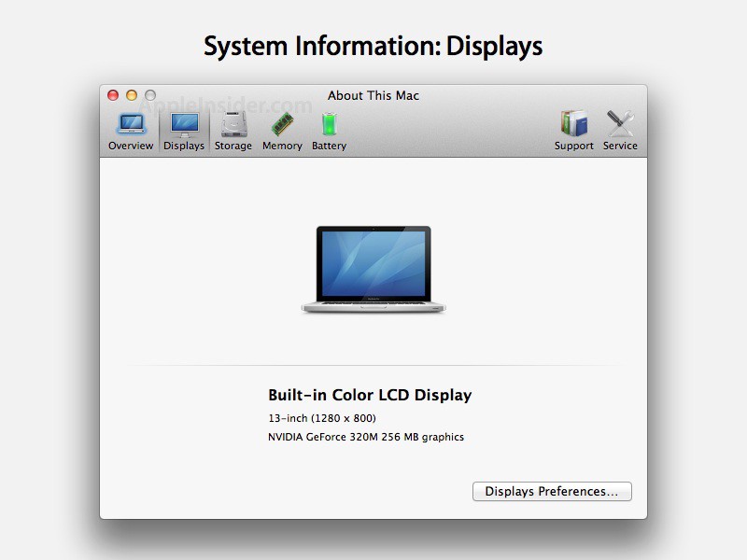Click the Built-in Color LCD Display heading

point(370,395)
